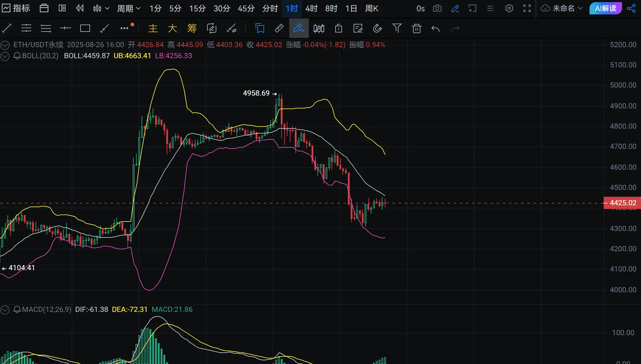Screen dimensions: 641x364
Task: Switch to the 5分 timeframe
Action: coord(175,8)
